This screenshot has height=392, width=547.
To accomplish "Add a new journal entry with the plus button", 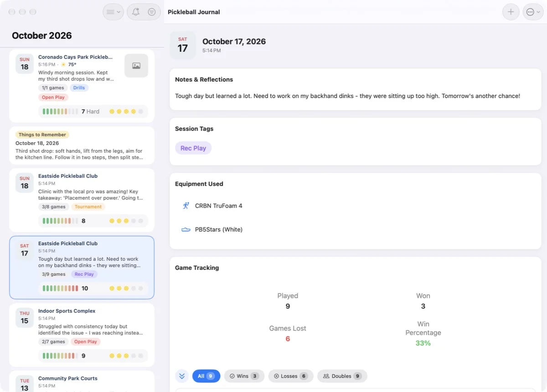I will point(511,12).
